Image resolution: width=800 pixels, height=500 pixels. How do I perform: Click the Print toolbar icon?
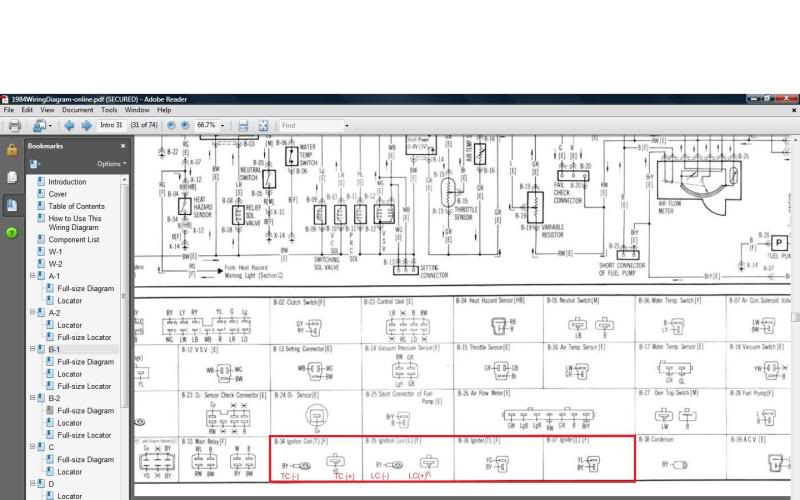(15, 126)
